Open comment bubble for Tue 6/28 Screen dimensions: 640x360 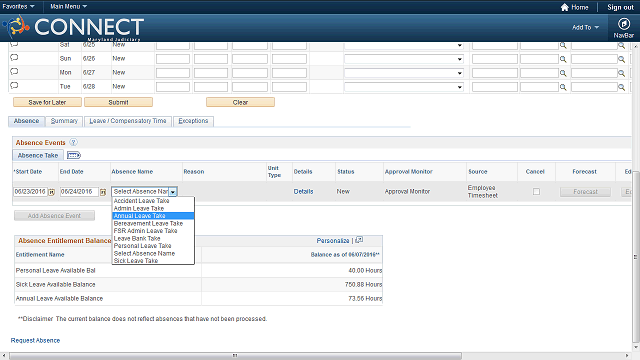click(14, 86)
